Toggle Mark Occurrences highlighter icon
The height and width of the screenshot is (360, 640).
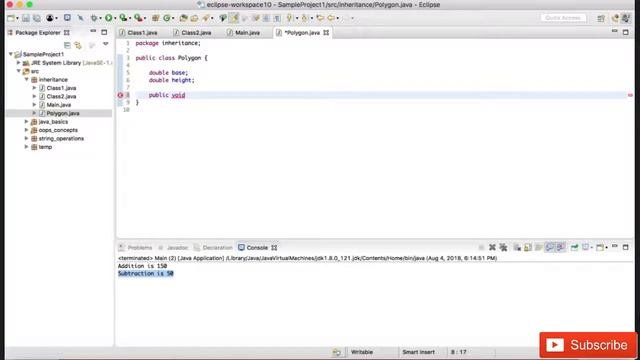point(234,18)
